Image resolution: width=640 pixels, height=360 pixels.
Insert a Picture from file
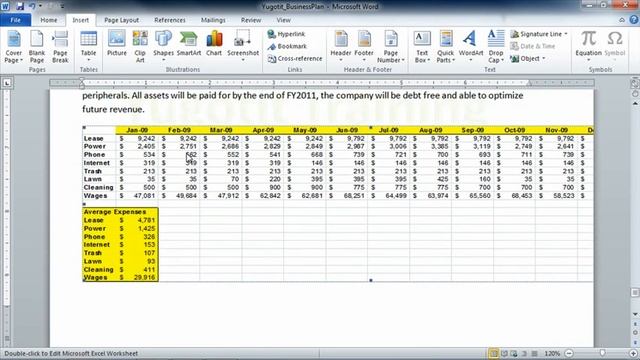[117, 44]
